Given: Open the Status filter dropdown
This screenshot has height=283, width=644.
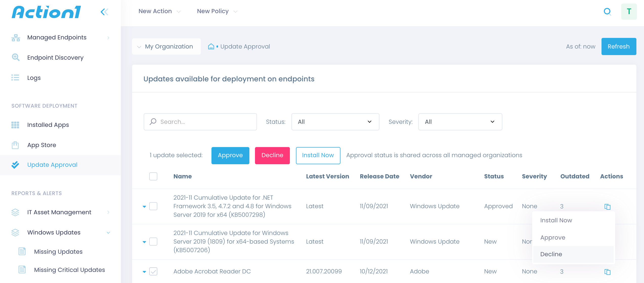Looking at the screenshot, I should [335, 122].
